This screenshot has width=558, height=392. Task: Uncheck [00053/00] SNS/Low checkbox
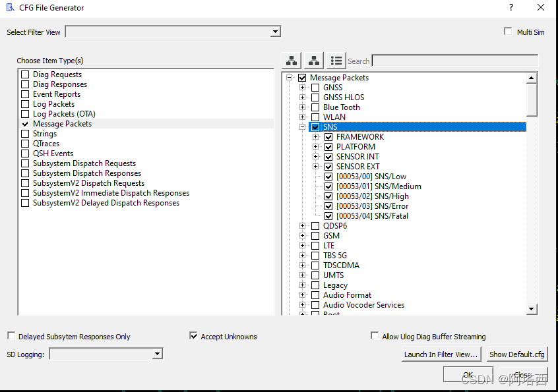pos(328,177)
